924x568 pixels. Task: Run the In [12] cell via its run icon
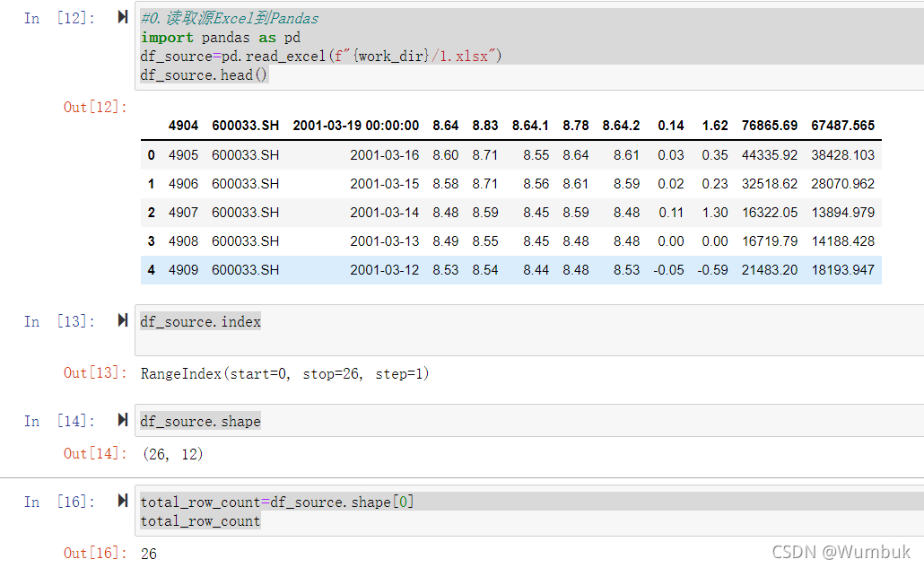pyautogui.click(x=123, y=17)
